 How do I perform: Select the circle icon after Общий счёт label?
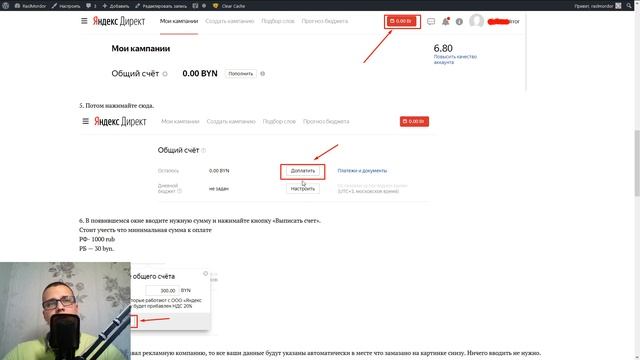[x=165, y=74]
